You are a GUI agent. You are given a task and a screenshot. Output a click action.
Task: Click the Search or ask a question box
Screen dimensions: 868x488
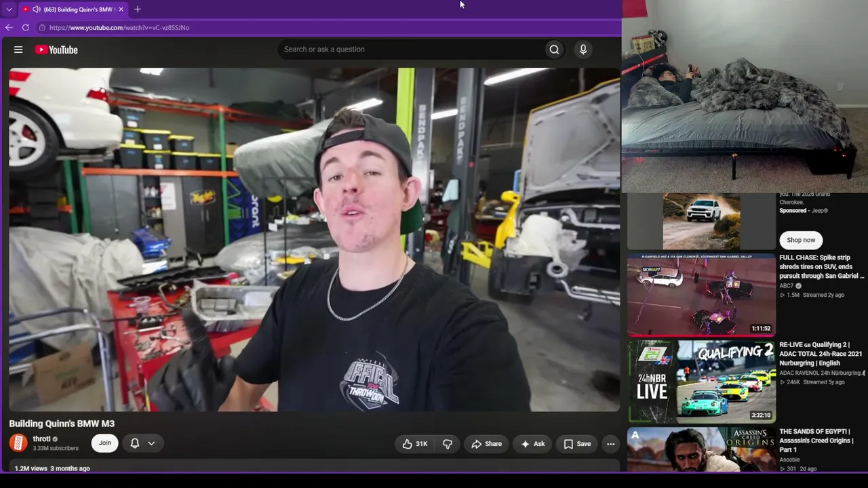pyautogui.click(x=410, y=49)
